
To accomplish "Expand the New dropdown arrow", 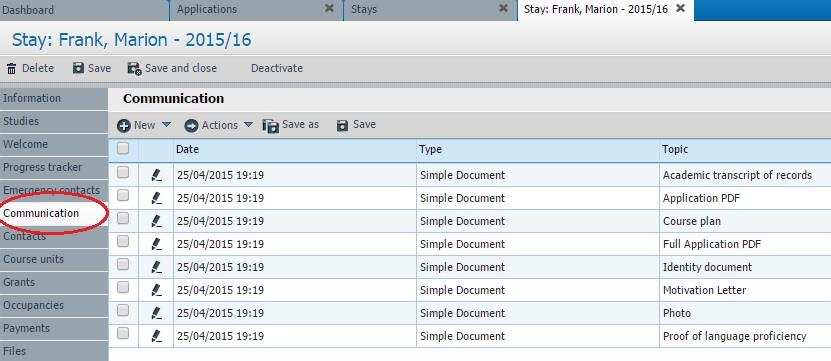I will coord(166,125).
